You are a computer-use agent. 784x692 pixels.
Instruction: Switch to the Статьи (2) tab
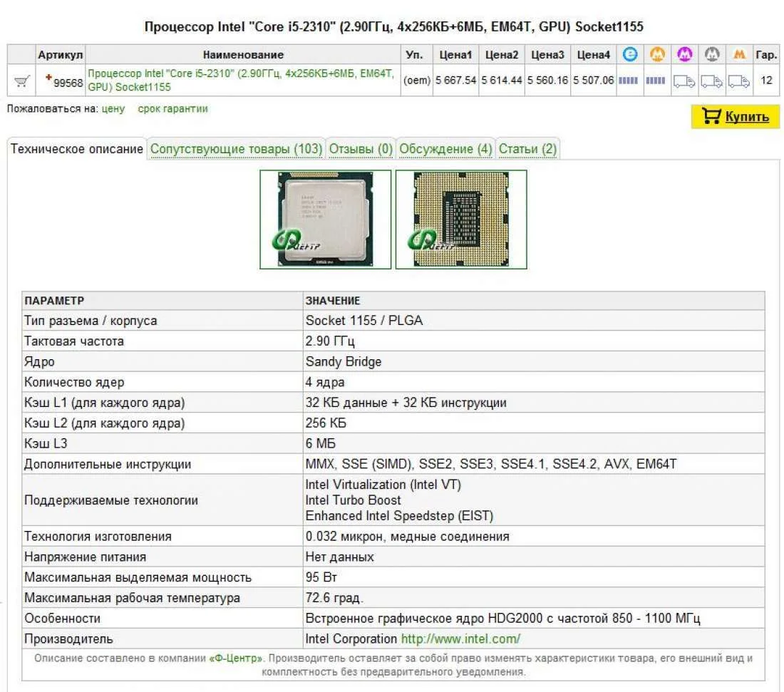pyautogui.click(x=527, y=149)
